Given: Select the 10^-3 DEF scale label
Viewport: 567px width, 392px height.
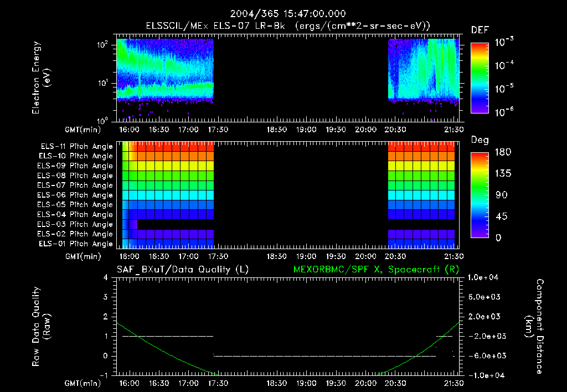Looking at the screenshot, I should coord(504,42).
